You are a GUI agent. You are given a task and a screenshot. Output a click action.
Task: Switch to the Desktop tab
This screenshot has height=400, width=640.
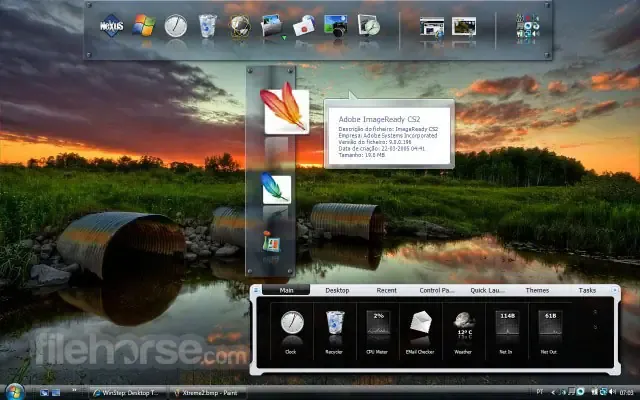pyautogui.click(x=337, y=290)
